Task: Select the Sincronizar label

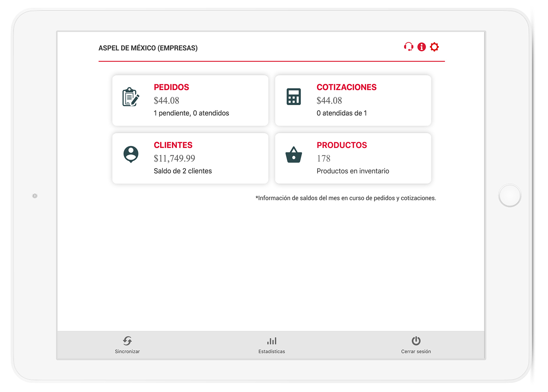Action: (127, 351)
